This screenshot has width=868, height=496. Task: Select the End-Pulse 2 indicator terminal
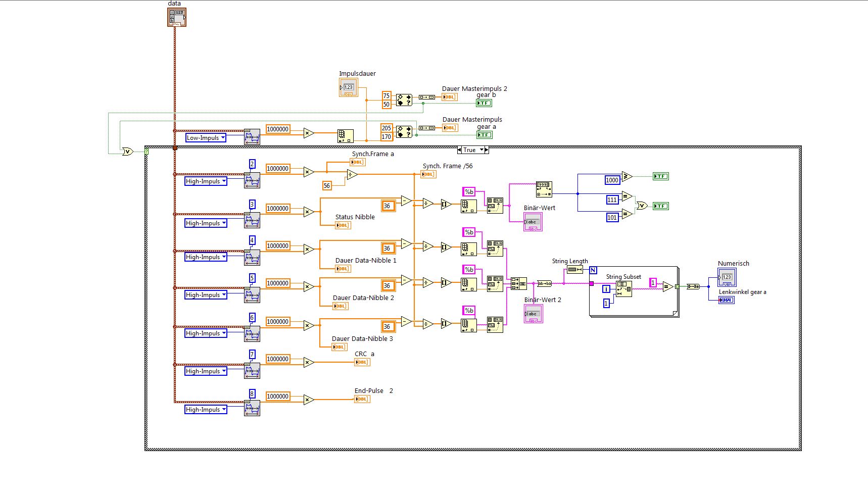pos(362,399)
